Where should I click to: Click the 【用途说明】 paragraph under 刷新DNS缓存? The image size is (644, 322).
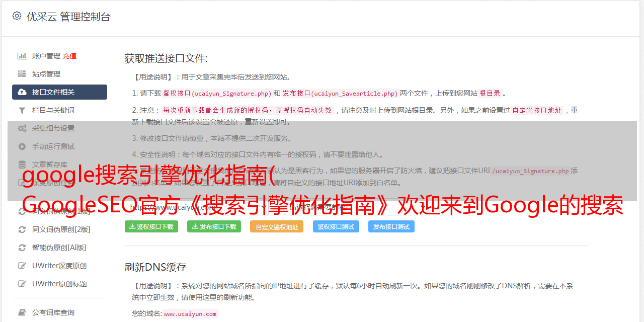pyautogui.click(x=353, y=291)
